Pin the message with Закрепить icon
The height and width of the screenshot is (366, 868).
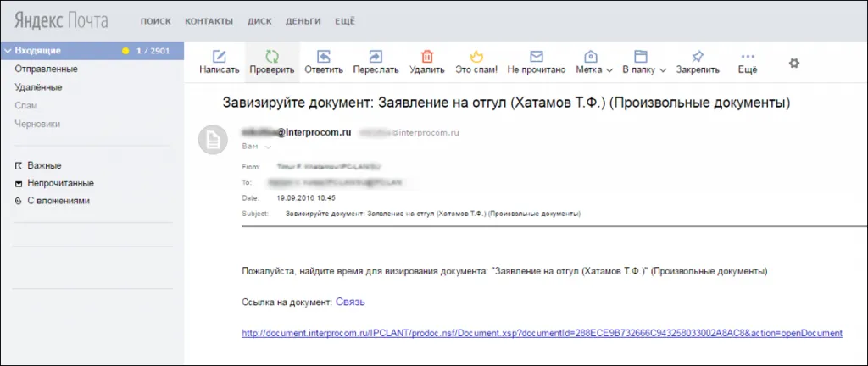click(x=698, y=57)
